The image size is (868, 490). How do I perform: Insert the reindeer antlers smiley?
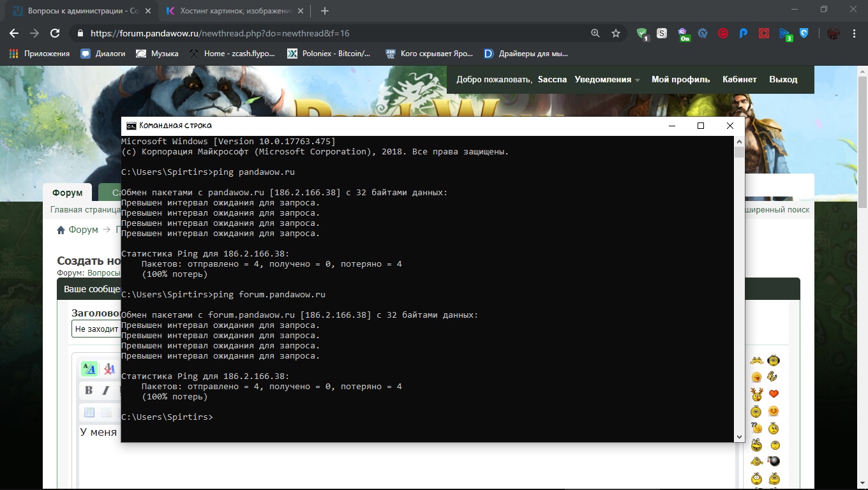pyautogui.click(x=757, y=394)
